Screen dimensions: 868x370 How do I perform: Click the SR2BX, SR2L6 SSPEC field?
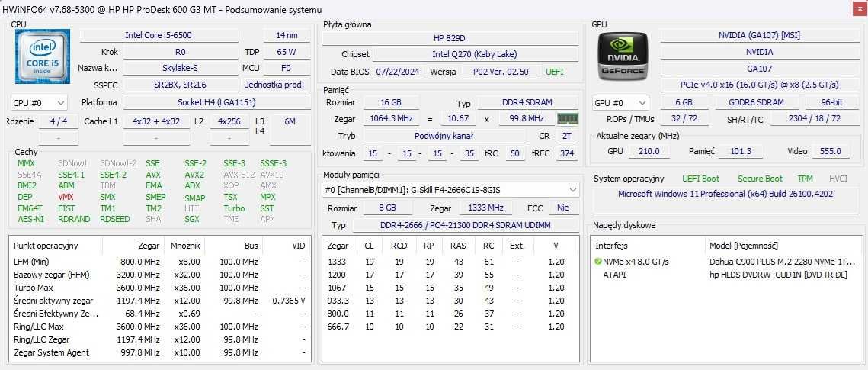[x=180, y=85]
